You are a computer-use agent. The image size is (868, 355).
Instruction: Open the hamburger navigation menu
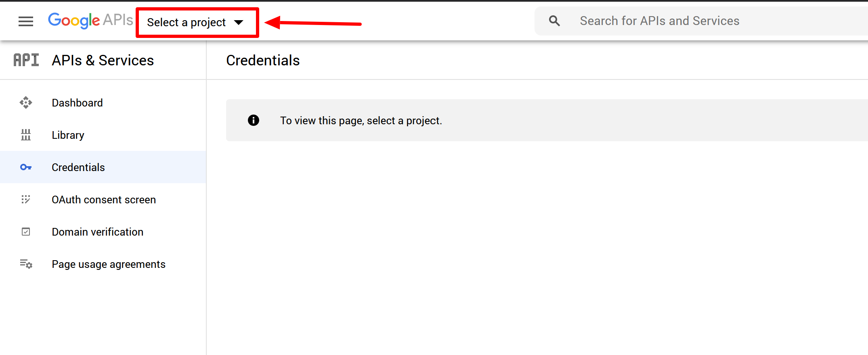click(26, 21)
